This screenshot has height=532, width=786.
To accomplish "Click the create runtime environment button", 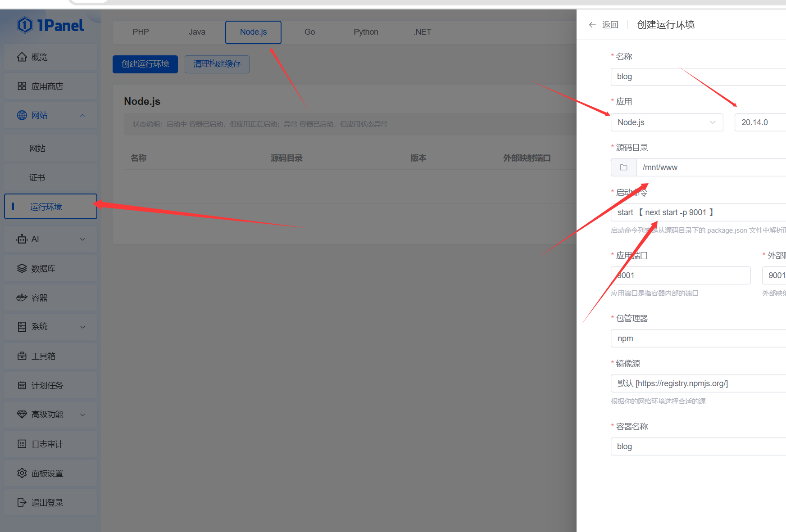I will 145,64.
